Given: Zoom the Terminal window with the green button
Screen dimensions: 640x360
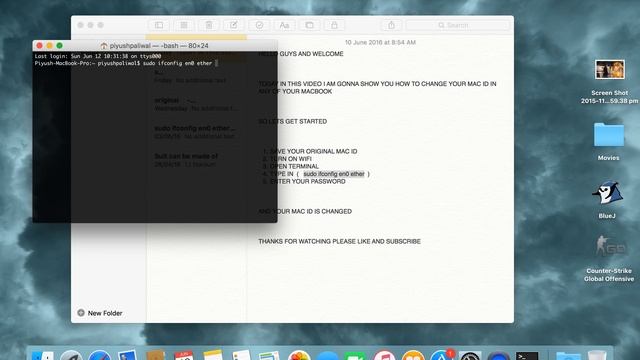Looking at the screenshot, I should point(60,46).
